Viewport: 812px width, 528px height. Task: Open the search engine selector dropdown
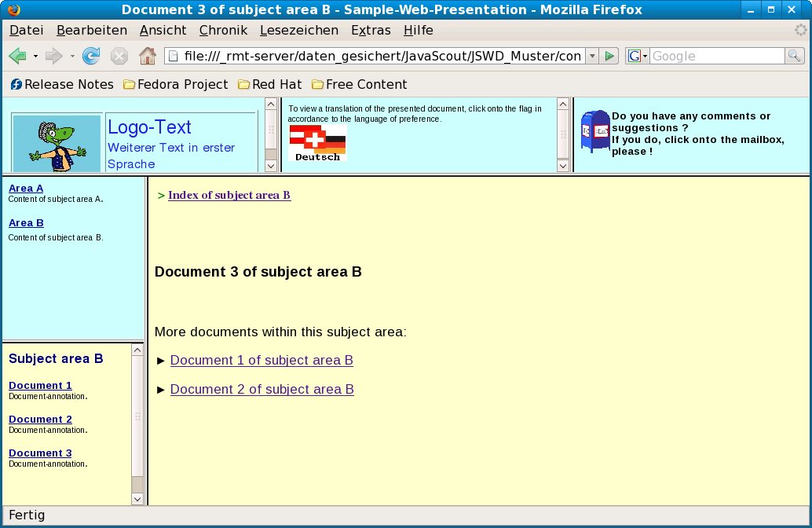click(637, 56)
